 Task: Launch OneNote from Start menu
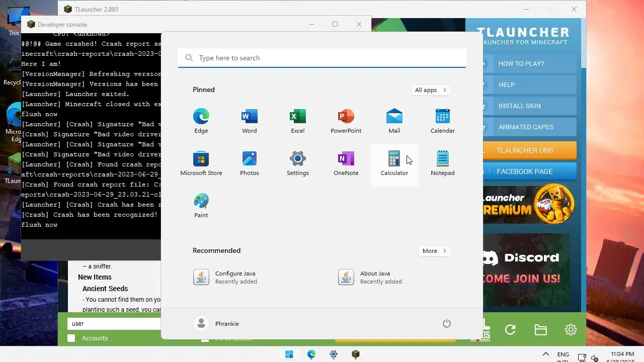coord(346,164)
